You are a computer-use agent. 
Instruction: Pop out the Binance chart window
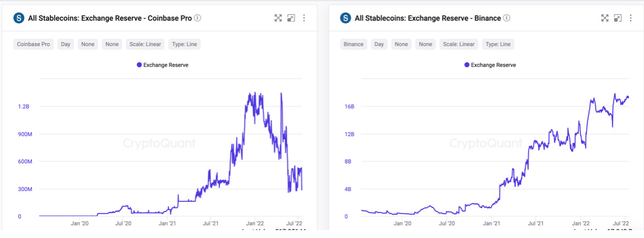tap(617, 18)
